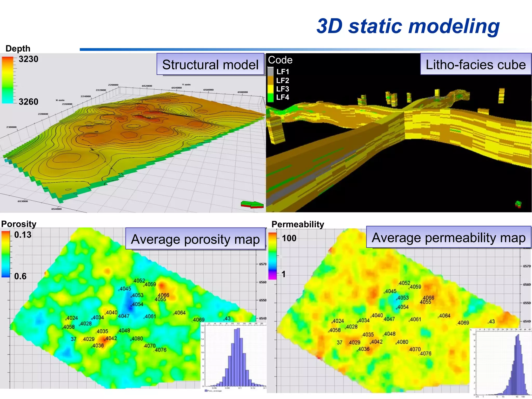Select the 'Average permeability map' label box

(449, 237)
